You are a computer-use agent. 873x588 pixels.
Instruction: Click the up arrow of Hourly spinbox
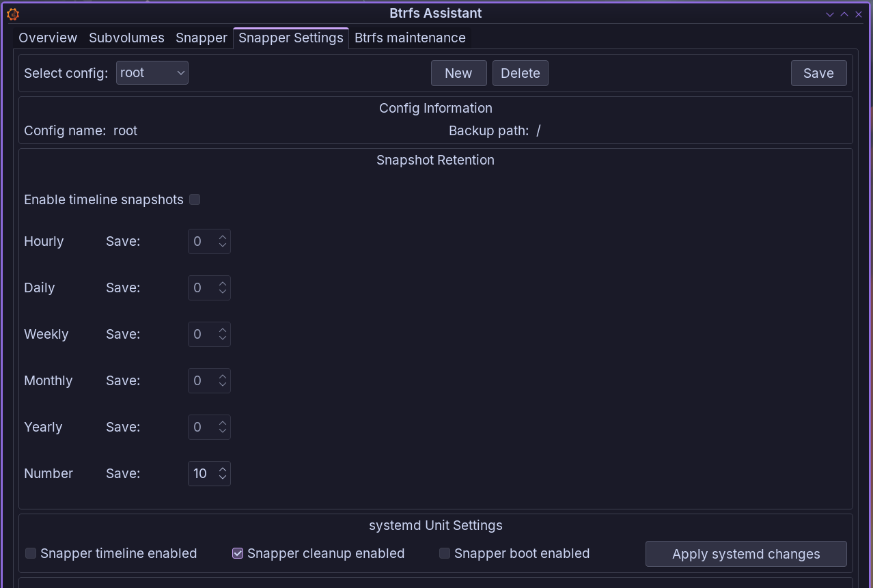(x=223, y=237)
